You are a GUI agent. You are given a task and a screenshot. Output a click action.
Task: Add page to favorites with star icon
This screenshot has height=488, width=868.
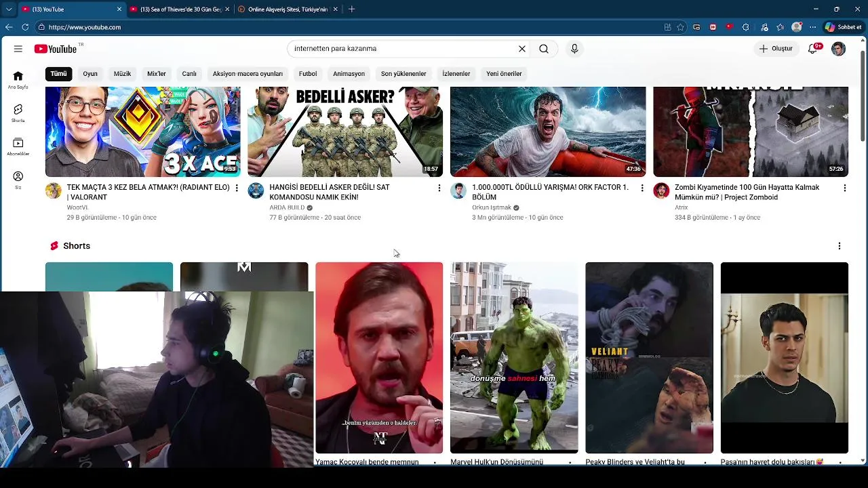[x=680, y=27]
